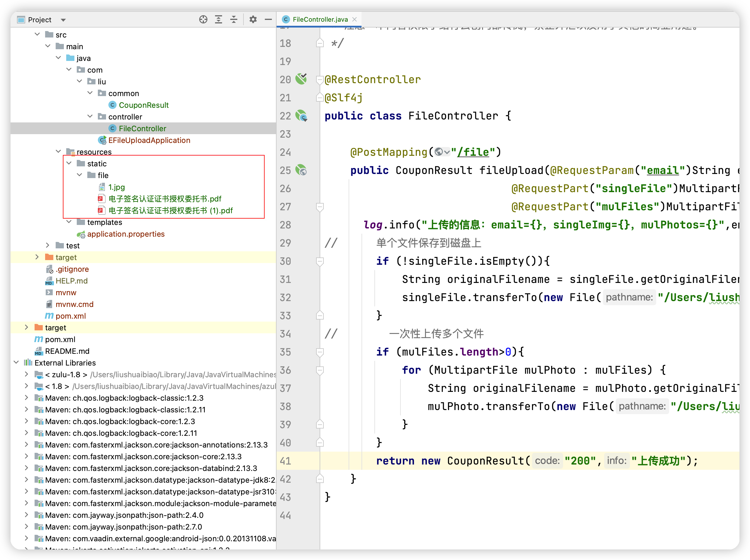Collapse the static folder
Screen dimensions: 750x560
point(69,163)
